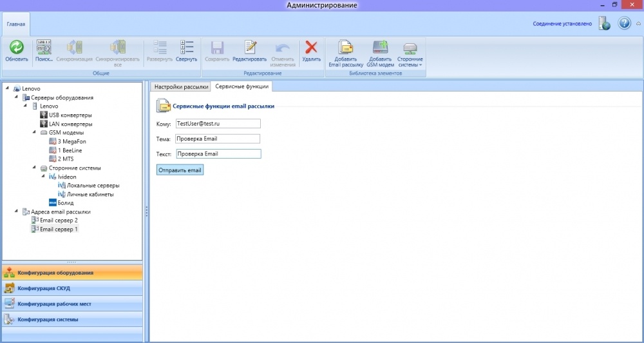The image size is (644, 343).
Task: Open Сторонние системы dropdown in ribbon
Action: [x=410, y=54]
